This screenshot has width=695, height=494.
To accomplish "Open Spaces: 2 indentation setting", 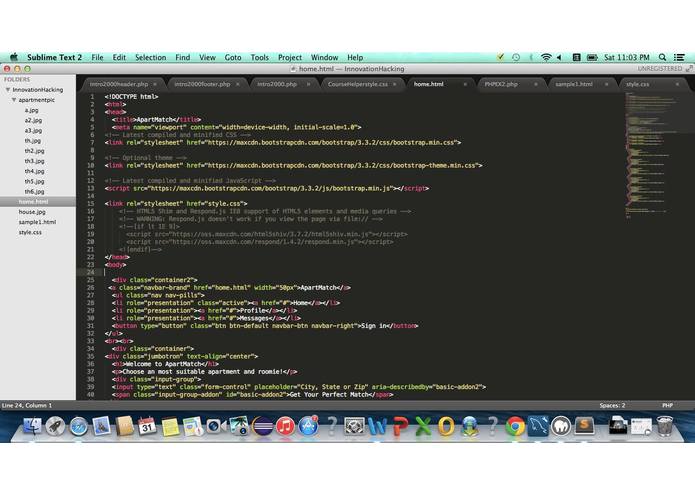I will (x=612, y=405).
